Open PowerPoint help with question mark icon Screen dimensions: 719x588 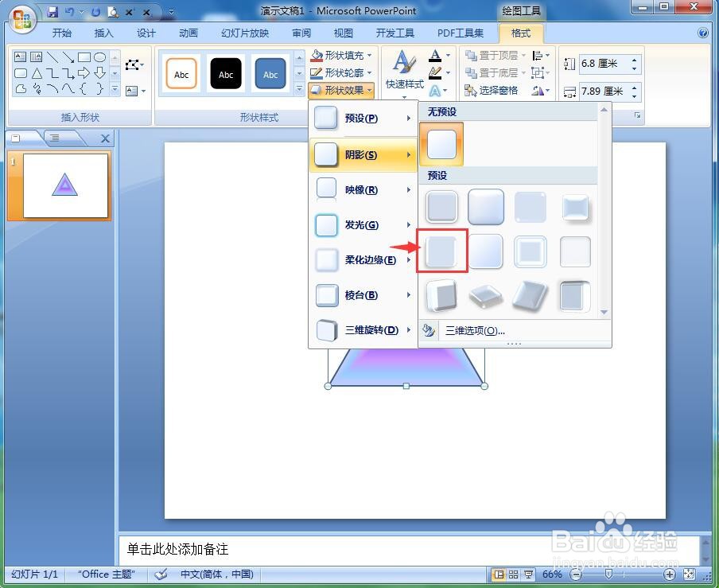coord(702,33)
